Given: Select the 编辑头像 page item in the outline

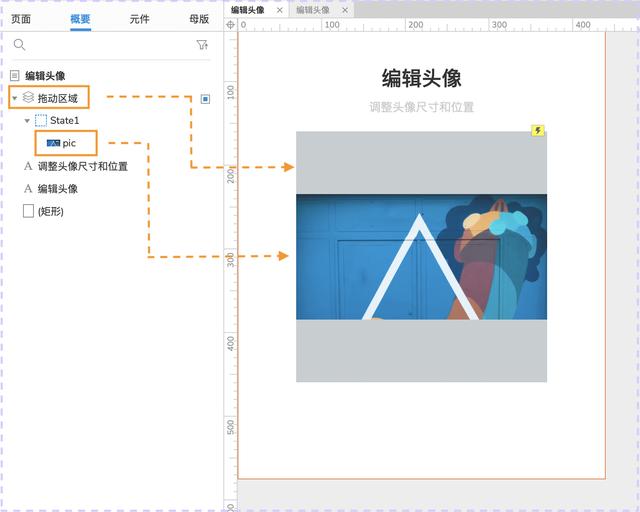Looking at the screenshot, I should pyautogui.click(x=45, y=76).
